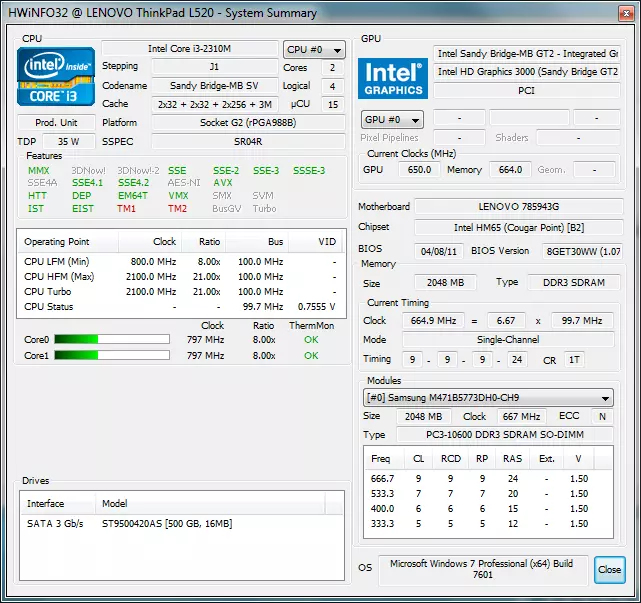Click the DDR3 SDRAM memory type field
This screenshot has height=603, width=641.
point(574,282)
